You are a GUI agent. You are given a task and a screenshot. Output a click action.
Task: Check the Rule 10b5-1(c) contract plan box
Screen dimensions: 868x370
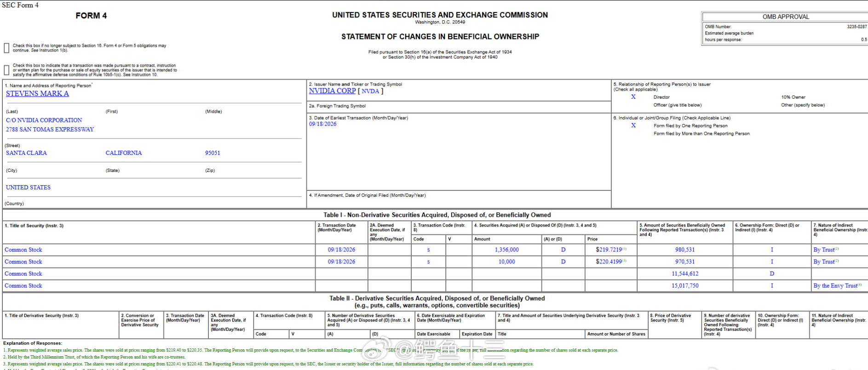tap(6, 70)
